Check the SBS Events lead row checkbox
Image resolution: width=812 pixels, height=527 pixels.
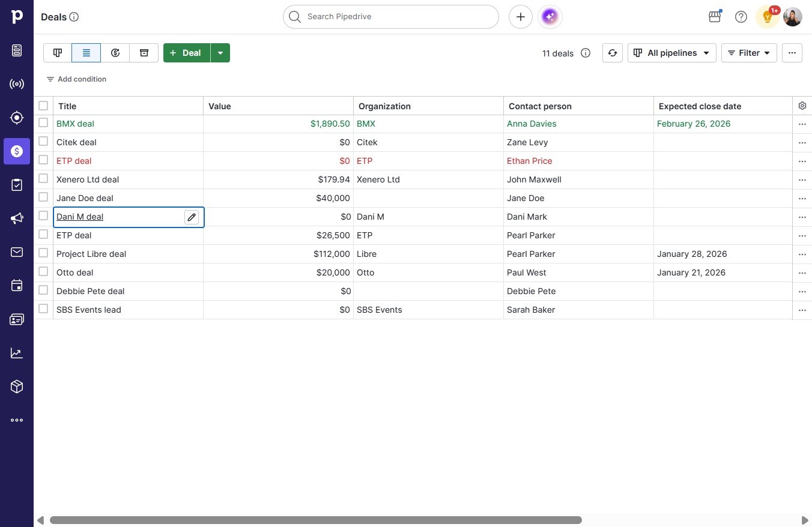(43, 309)
